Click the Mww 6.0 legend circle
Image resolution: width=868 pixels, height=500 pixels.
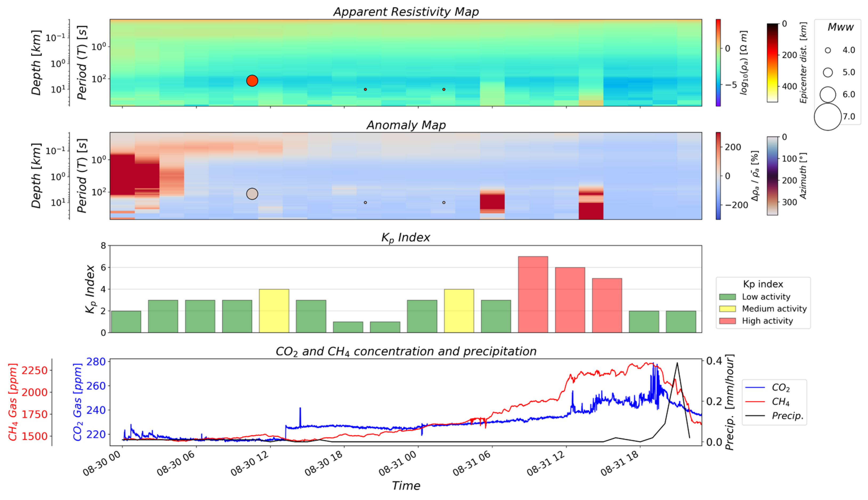click(x=828, y=95)
